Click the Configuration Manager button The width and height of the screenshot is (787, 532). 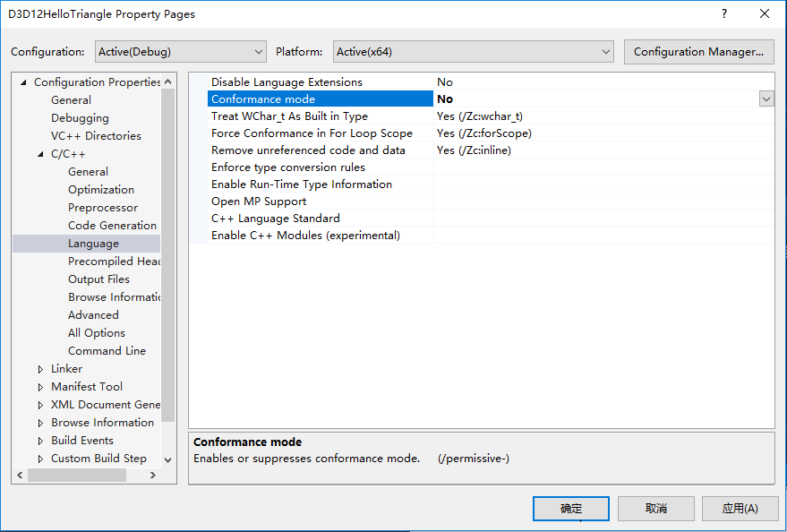coord(698,52)
